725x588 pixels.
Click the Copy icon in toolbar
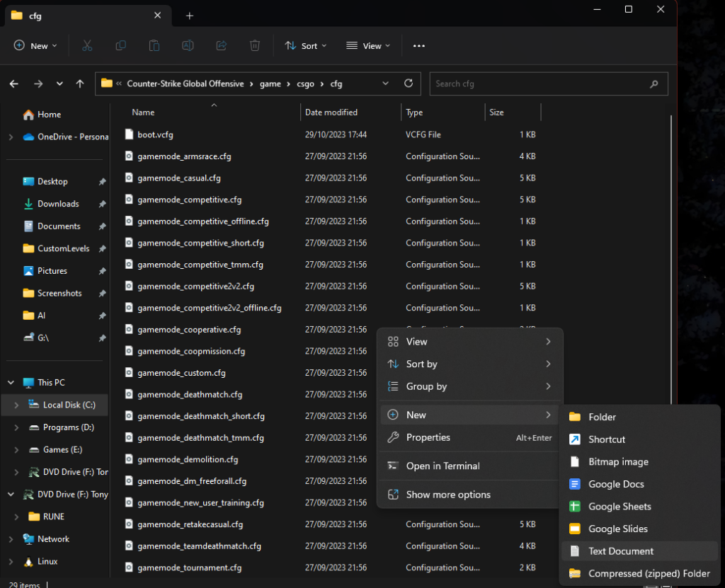pos(120,46)
